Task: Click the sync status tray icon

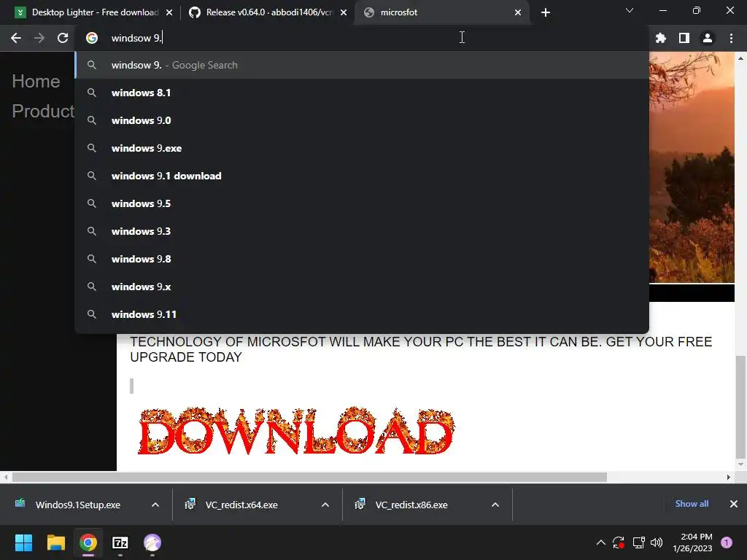Action: pyautogui.click(x=619, y=542)
